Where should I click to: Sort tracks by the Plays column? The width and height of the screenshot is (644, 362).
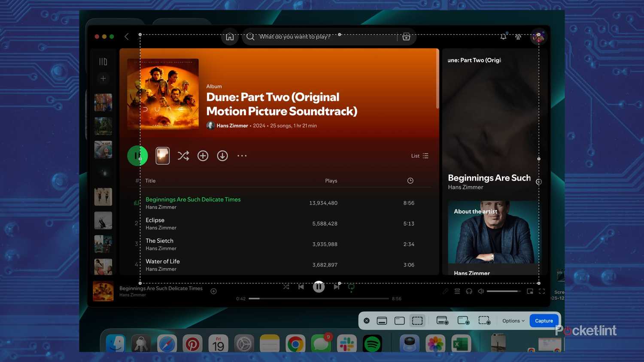tap(331, 181)
